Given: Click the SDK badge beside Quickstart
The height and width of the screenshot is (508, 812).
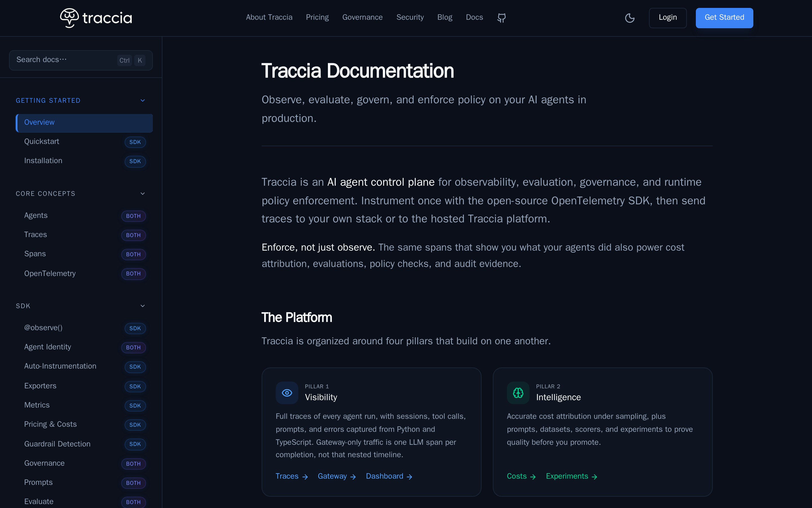Looking at the screenshot, I should [135, 142].
